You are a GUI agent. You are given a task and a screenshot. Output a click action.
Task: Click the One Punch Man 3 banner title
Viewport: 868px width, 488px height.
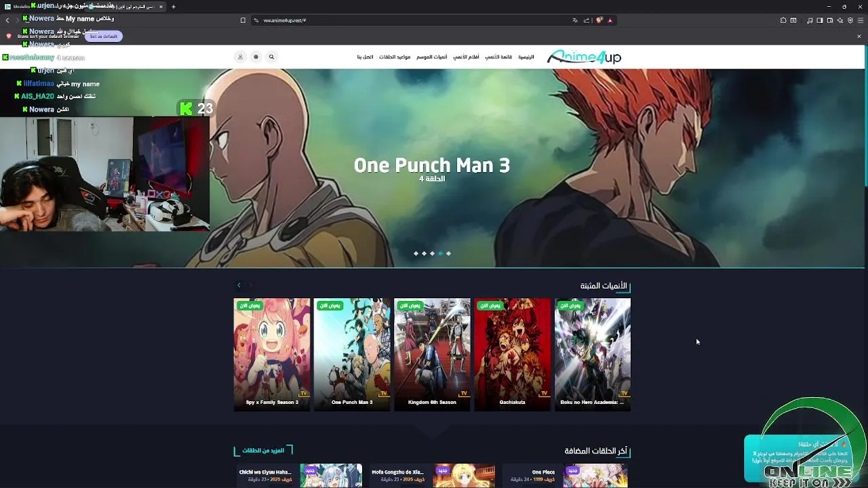pos(432,165)
